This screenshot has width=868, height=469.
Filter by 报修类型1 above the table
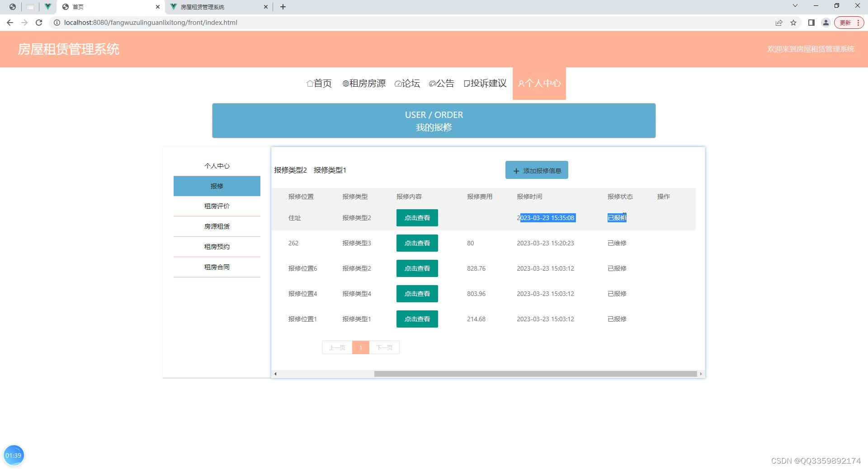tap(330, 170)
